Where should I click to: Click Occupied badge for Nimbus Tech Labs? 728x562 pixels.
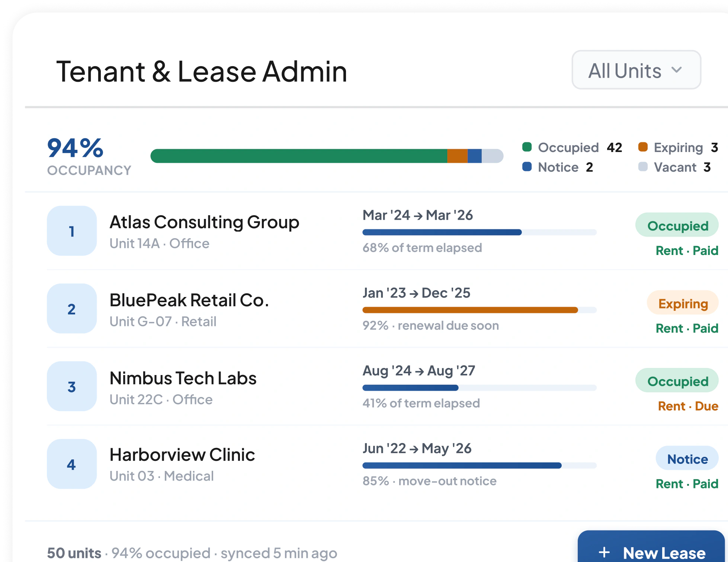pos(677,381)
